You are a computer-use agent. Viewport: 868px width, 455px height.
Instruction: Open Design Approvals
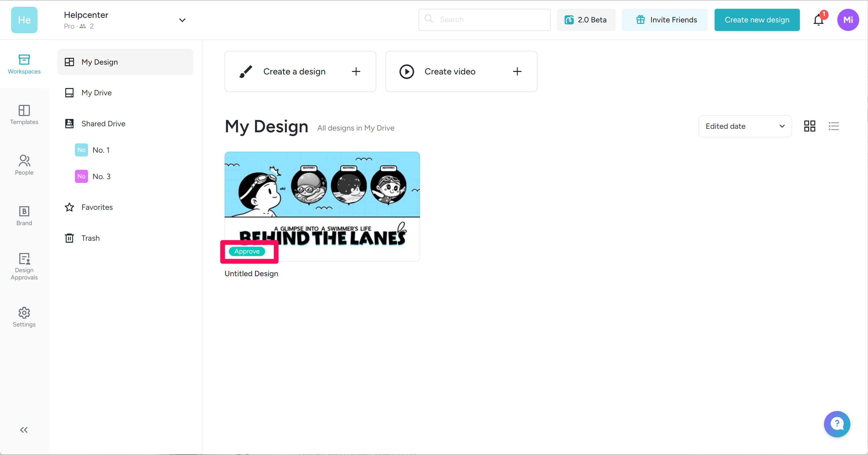24,266
